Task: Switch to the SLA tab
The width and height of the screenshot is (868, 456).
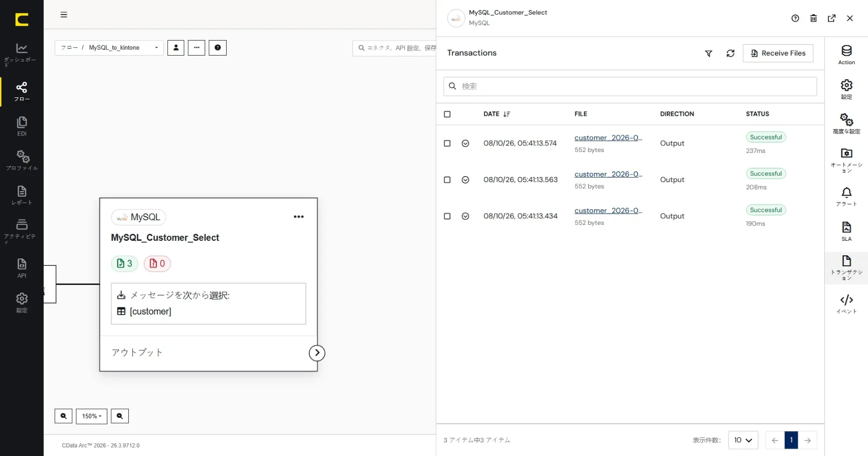Action: tap(846, 231)
